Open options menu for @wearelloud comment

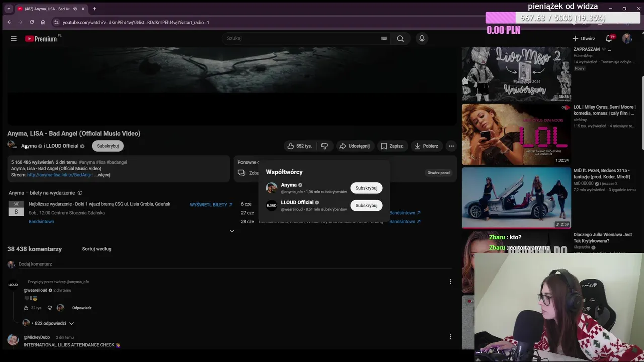(x=450, y=282)
